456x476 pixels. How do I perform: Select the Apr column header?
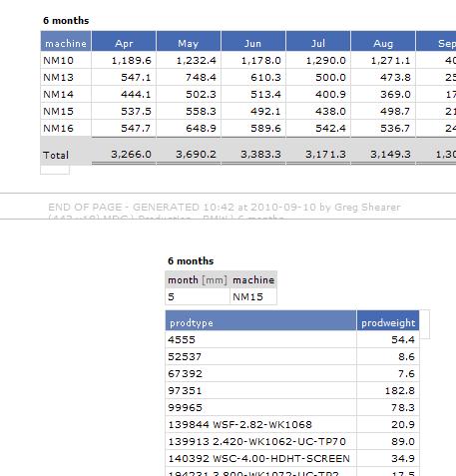[x=124, y=42]
